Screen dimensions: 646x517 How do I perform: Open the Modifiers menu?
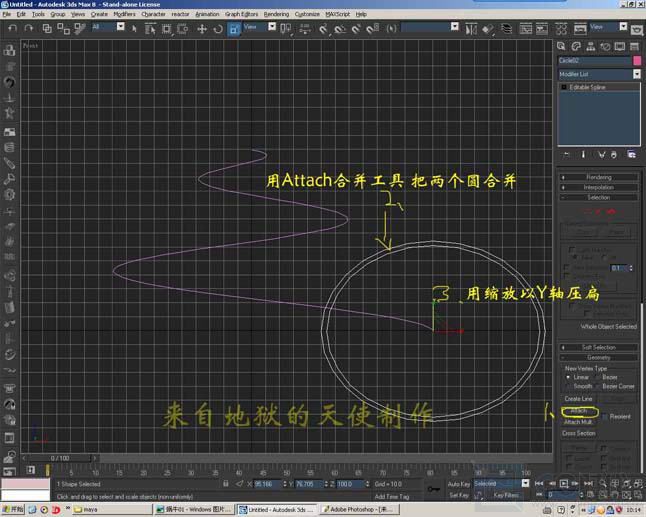tap(124, 14)
